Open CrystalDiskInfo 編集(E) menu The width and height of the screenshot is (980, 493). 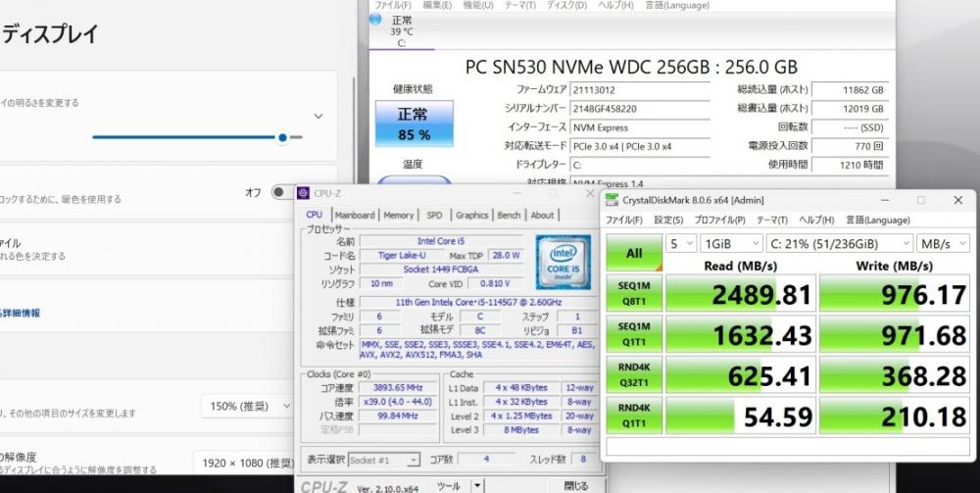tap(437, 5)
